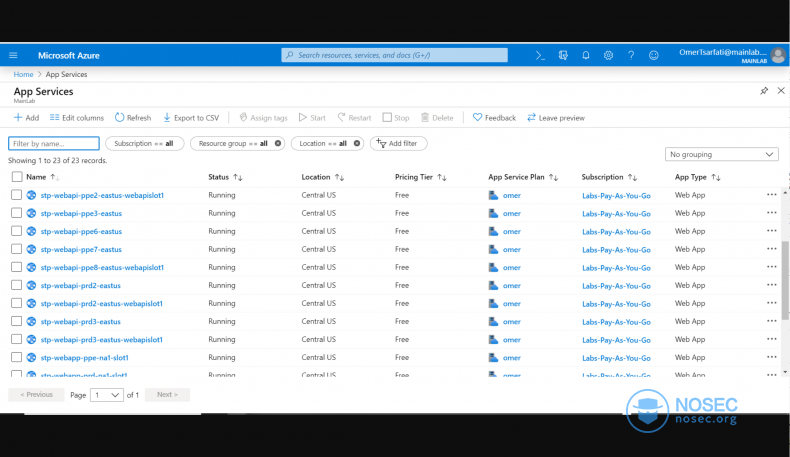Open Edit columns
The height and width of the screenshot is (457, 790).
pos(77,118)
